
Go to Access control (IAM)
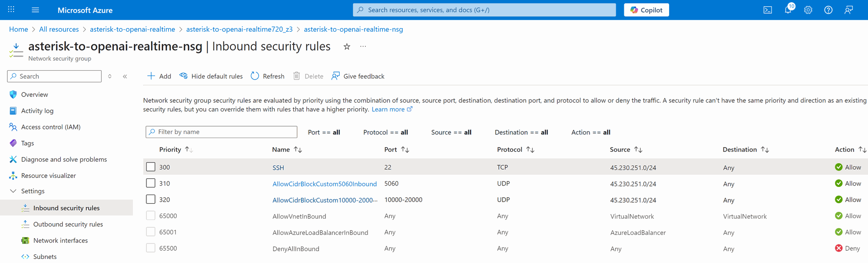[x=51, y=127]
